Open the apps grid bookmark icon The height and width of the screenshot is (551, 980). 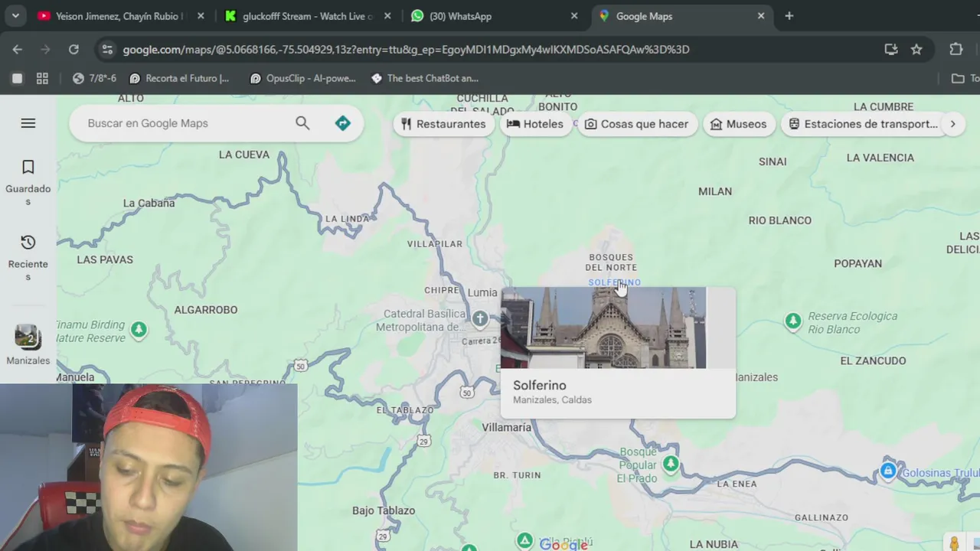[42, 78]
